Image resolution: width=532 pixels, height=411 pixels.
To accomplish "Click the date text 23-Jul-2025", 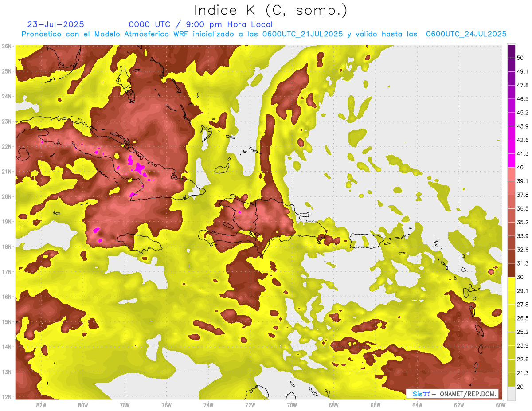I will coord(55,25).
